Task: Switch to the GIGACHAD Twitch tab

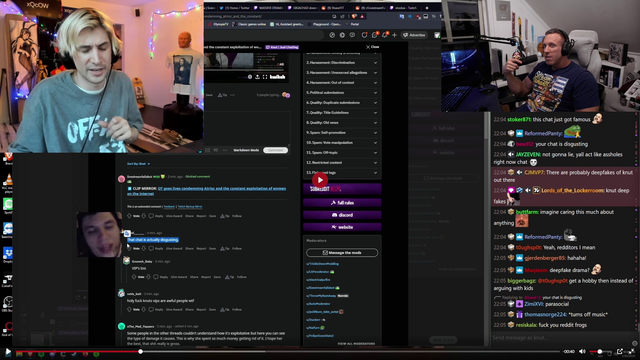Action: pos(302,8)
